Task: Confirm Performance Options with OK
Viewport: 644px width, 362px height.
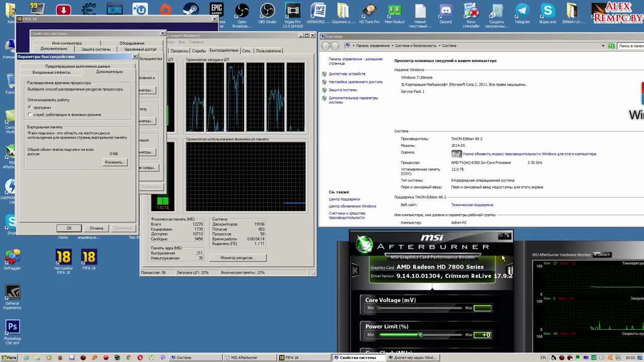Action: [x=69, y=228]
